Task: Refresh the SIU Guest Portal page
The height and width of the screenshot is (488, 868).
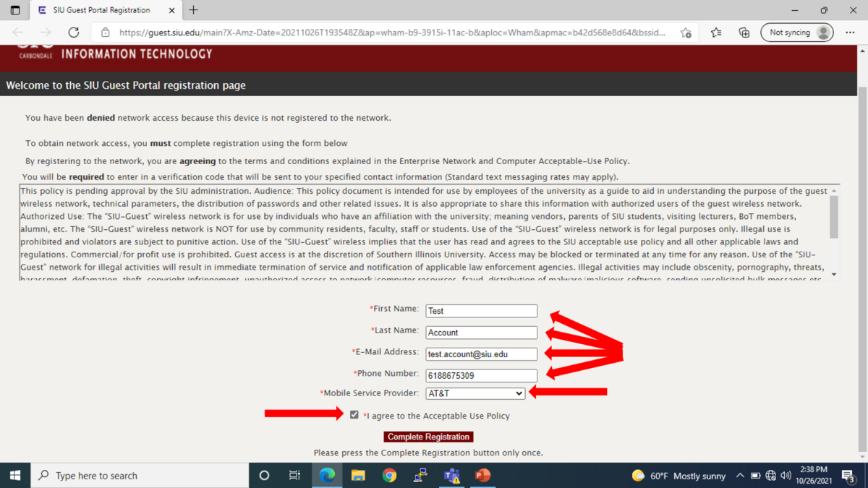Action: click(x=72, y=32)
